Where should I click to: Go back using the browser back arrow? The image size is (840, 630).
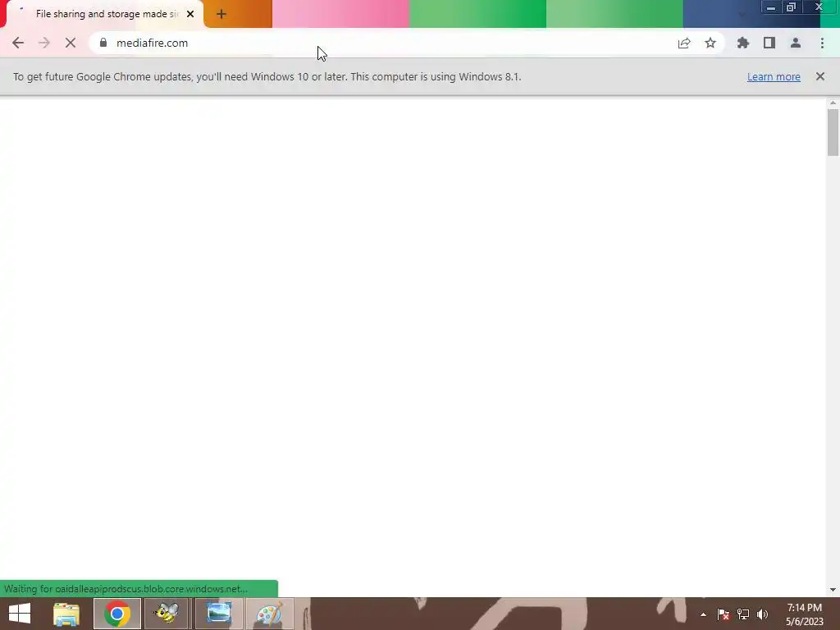pos(18,43)
